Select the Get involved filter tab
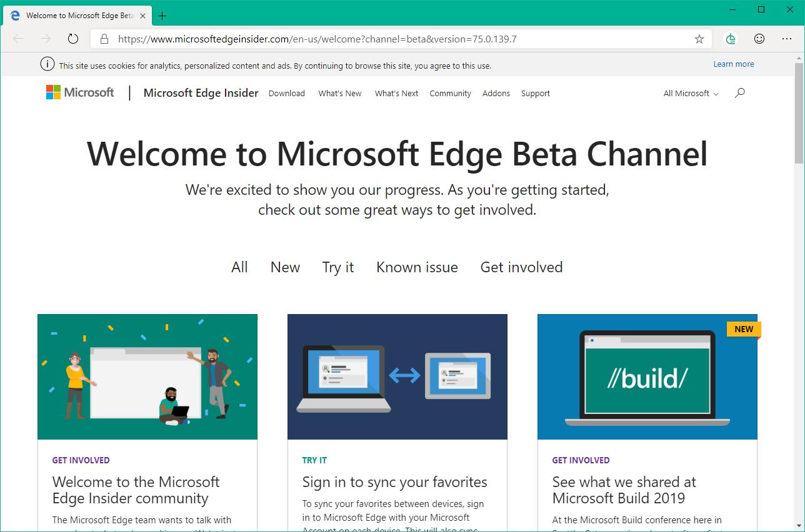Image resolution: width=805 pixels, height=532 pixels. (x=521, y=267)
